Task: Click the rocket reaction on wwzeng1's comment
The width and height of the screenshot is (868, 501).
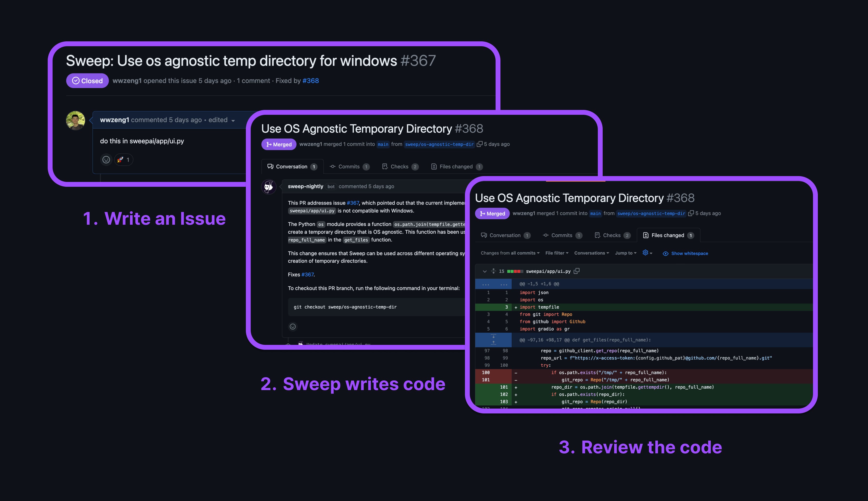Action: (x=124, y=160)
